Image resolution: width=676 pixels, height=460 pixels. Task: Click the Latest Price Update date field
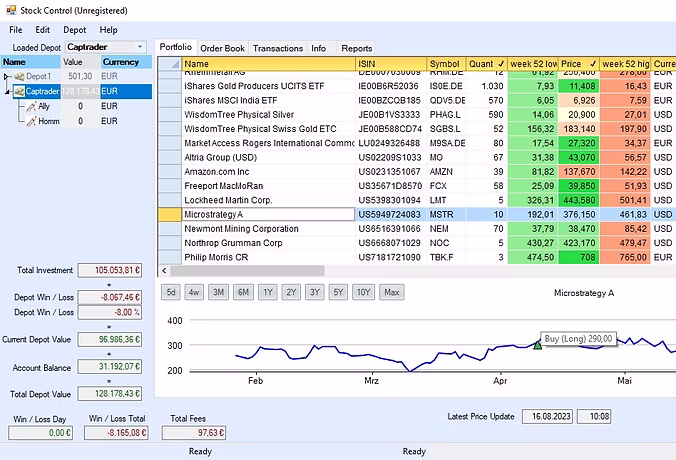tap(549, 415)
